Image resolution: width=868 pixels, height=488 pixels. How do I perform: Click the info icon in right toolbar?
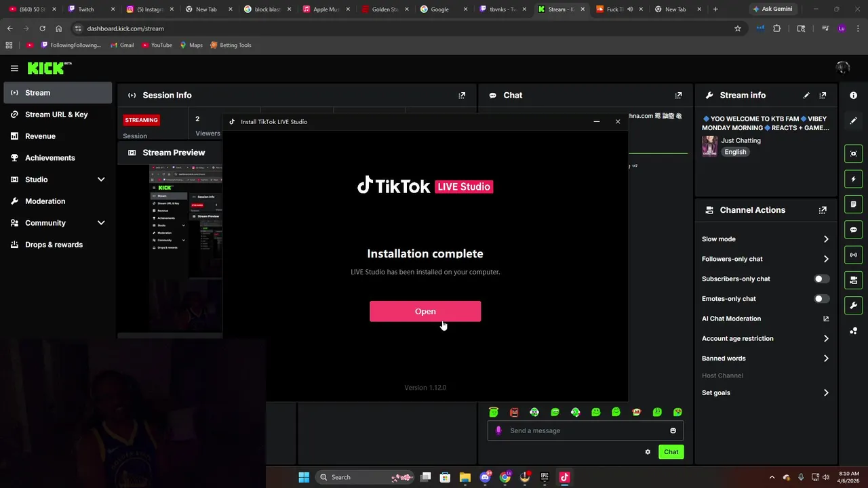click(x=853, y=96)
